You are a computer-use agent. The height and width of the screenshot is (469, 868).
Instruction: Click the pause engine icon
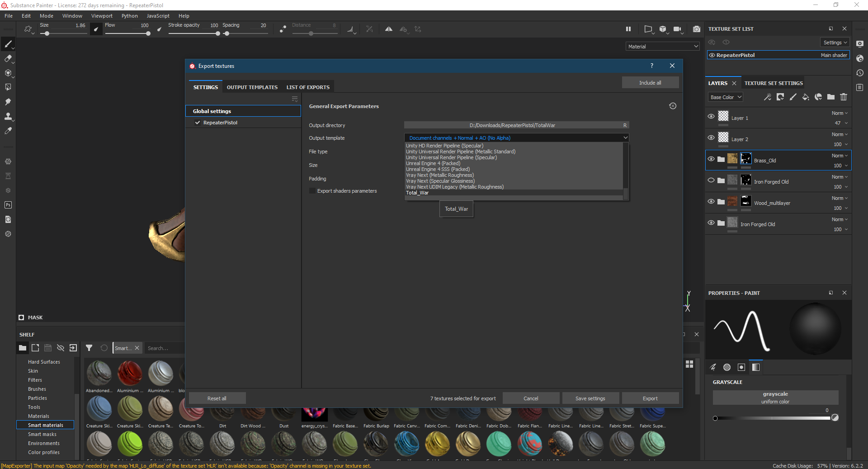tap(628, 29)
